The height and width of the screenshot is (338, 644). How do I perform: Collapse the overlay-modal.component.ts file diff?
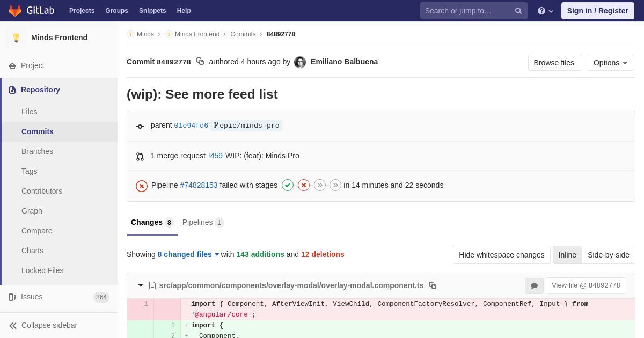pos(141,285)
